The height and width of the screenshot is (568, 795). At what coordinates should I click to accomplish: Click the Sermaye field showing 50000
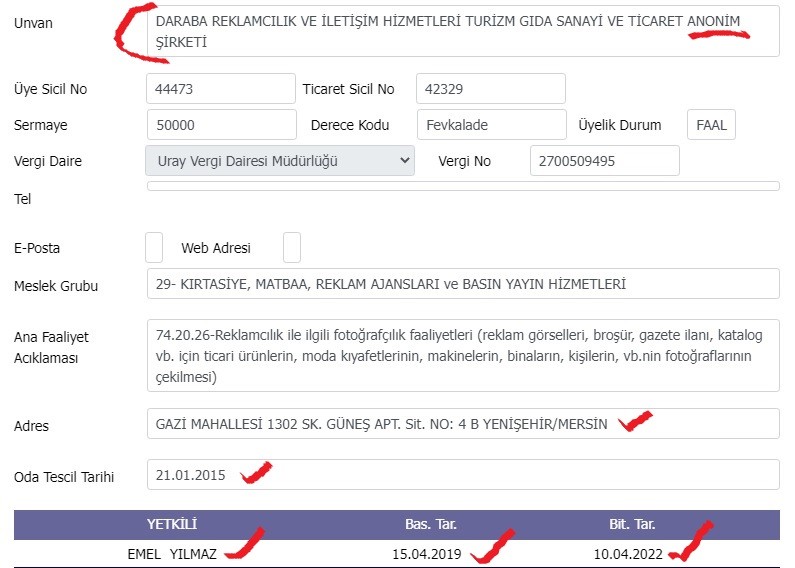pos(222,125)
